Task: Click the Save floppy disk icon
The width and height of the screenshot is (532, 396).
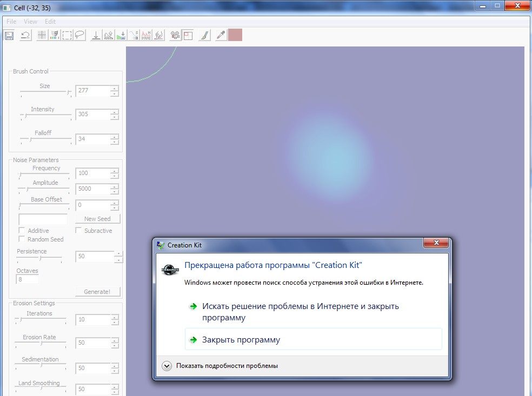Action: pos(9,35)
